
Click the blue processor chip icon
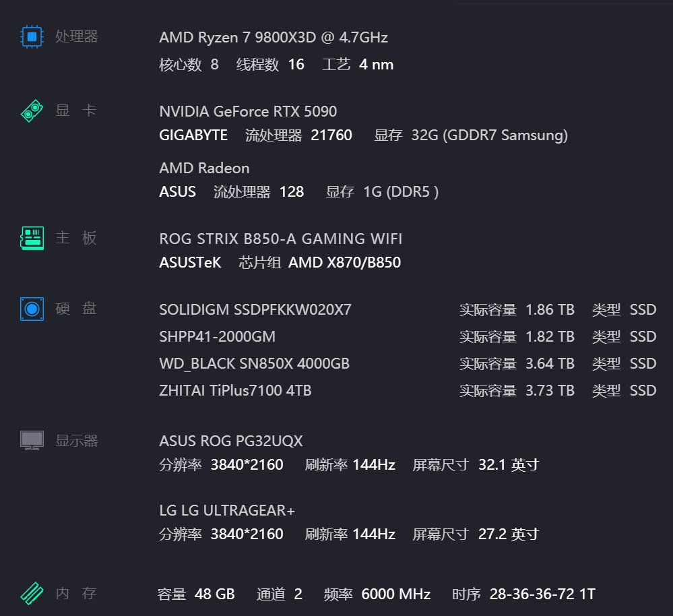pos(32,36)
